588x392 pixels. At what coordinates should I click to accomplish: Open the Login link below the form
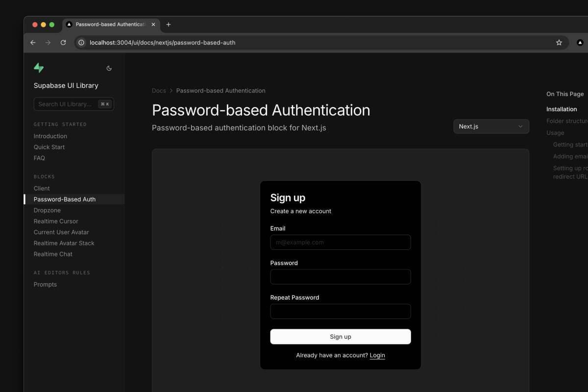click(x=377, y=355)
